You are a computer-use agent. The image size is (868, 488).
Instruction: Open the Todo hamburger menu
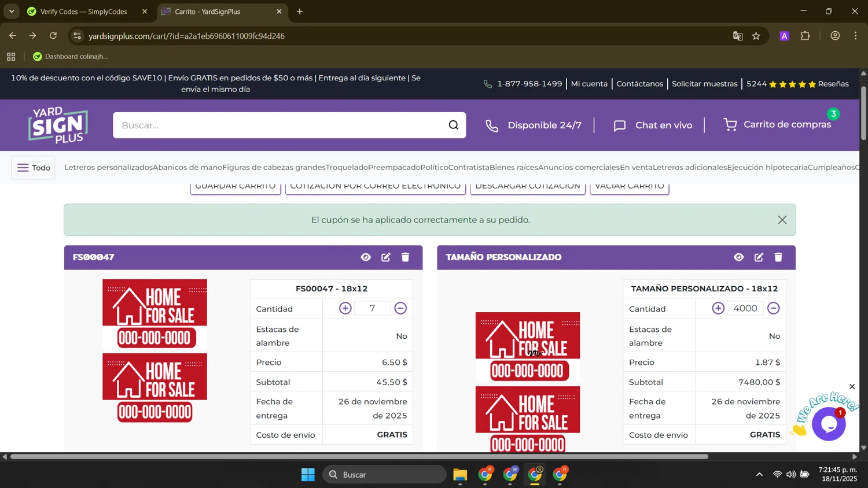[x=34, y=168]
